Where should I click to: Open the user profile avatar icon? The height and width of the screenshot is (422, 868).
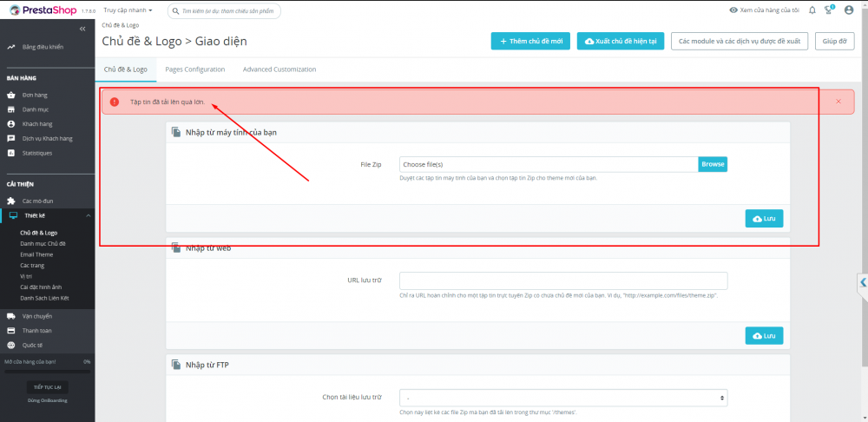[x=849, y=10]
